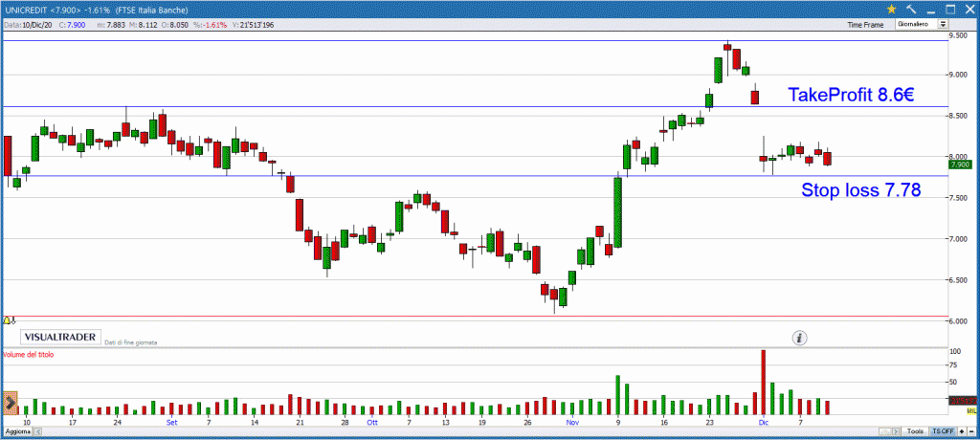980x440 pixels.
Task: Click the red volume value tag
Action: (963, 400)
